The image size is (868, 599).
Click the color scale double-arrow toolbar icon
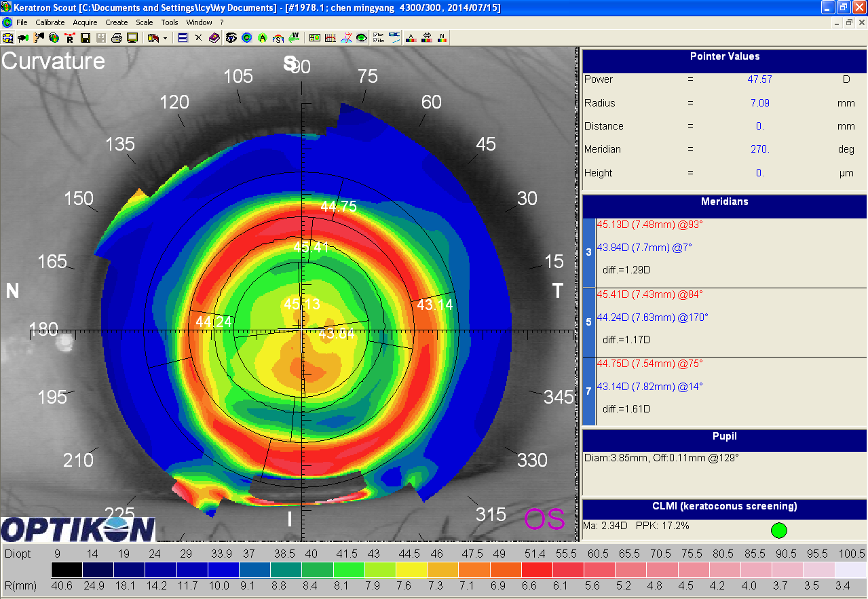point(427,37)
